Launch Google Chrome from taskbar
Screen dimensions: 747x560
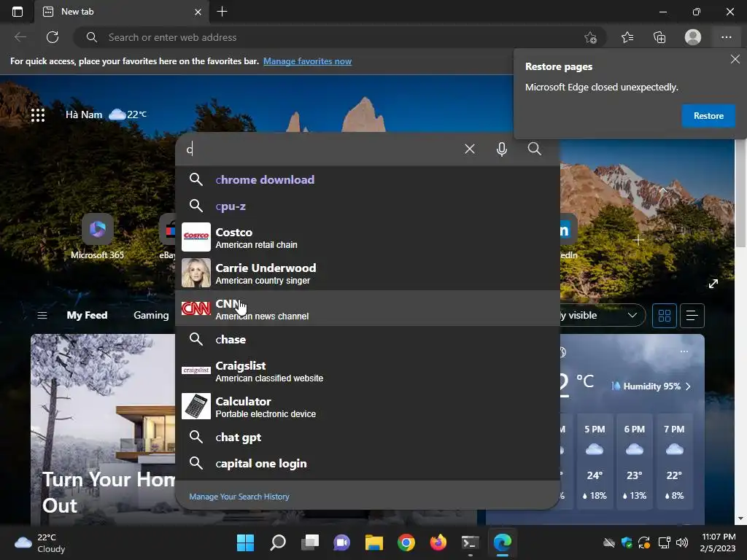point(406,542)
